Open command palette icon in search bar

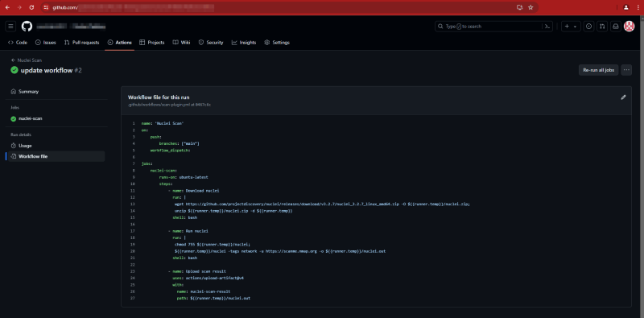coord(547,27)
